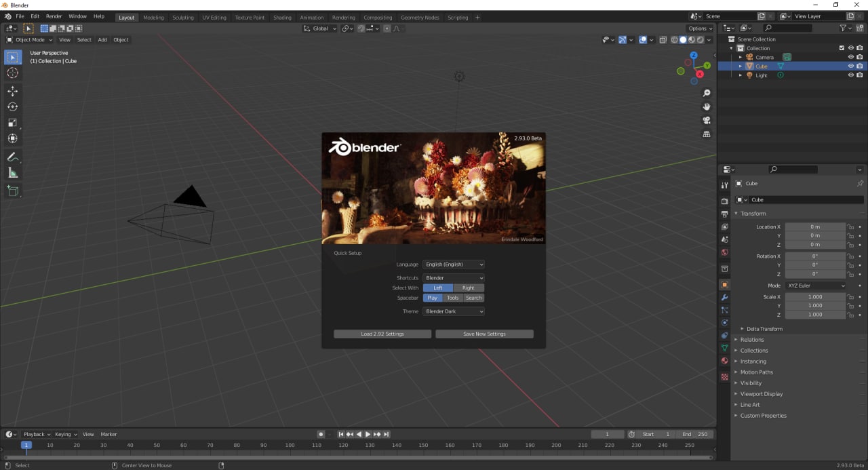The image size is (868, 470).
Task: Click the play animation button
Action: (368, 434)
